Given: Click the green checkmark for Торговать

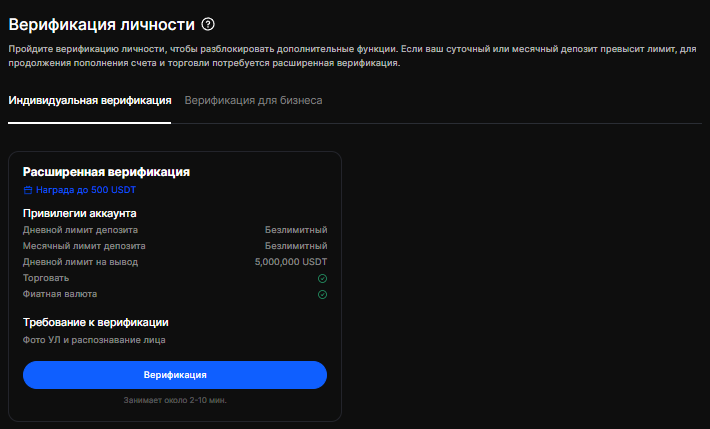Looking at the screenshot, I should pos(322,278).
